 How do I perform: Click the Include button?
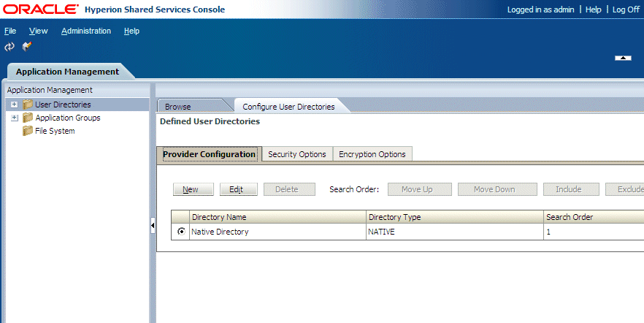pos(571,189)
